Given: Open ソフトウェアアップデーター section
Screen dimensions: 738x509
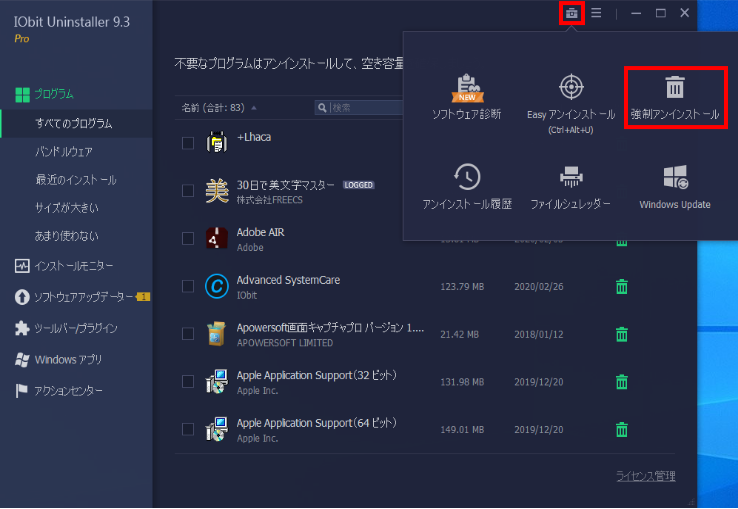Looking at the screenshot, I should click(x=75, y=297).
